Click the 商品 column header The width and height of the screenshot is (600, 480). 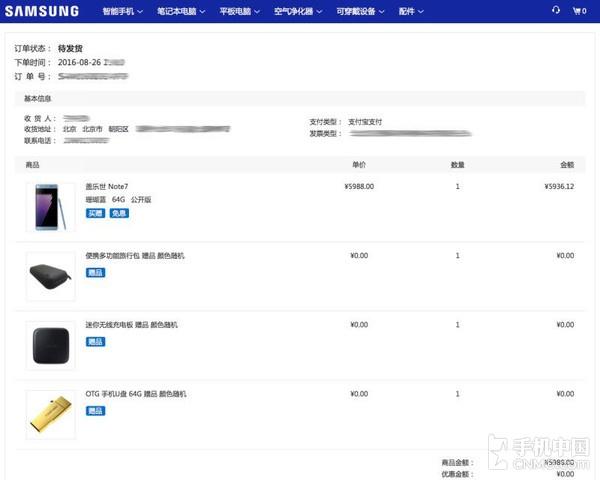click(32, 165)
